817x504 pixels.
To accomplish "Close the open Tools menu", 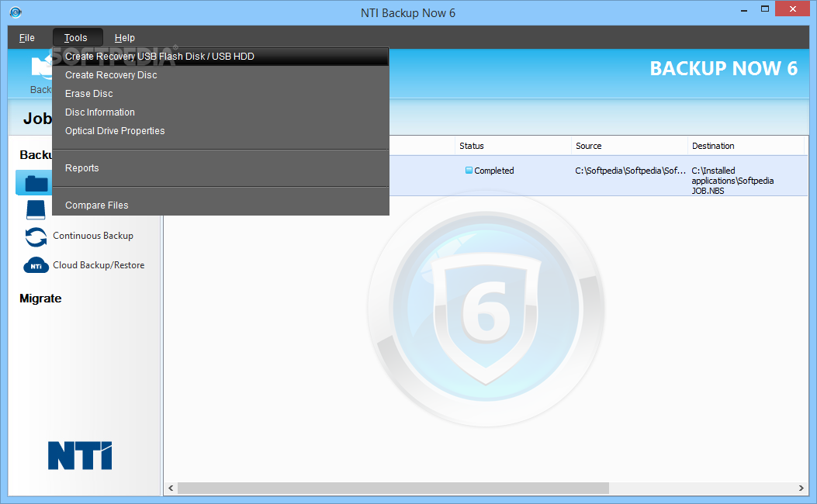I will tap(76, 38).
